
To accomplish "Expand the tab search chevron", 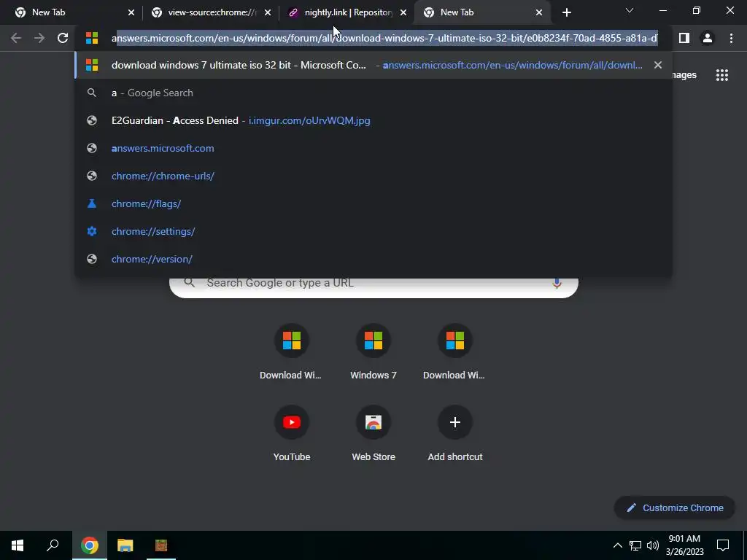I will tap(630, 10).
